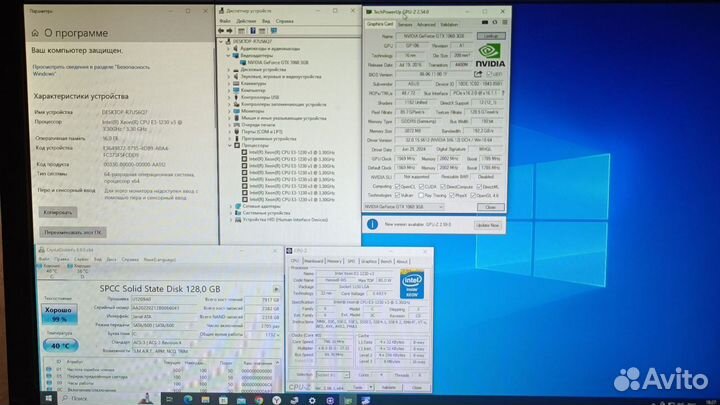Click the Intel Xeon logo in CPU-Z
Viewport: 720px width, 405px height.
(x=412, y=285)
